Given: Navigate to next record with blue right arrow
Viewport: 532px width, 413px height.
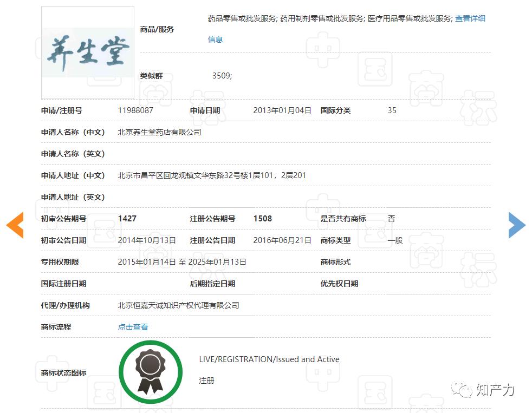Looking at the screenshot, I should (x=516, y=225).
